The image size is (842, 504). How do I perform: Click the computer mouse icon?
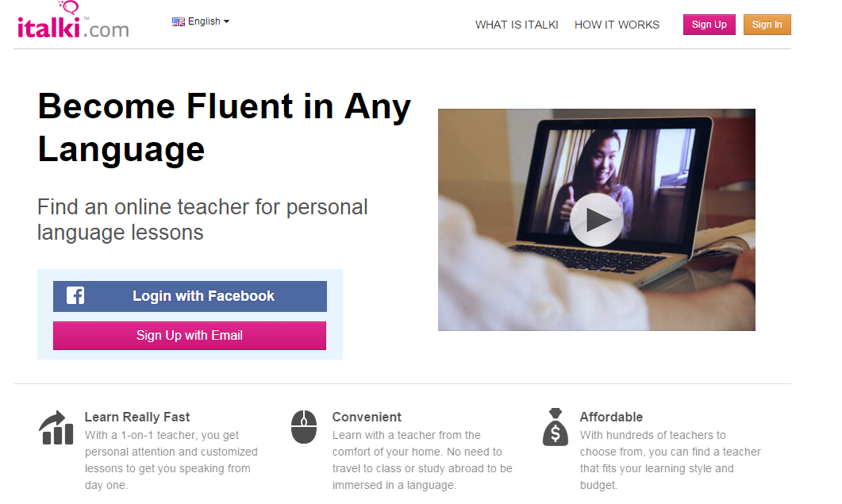pos(304,427)
